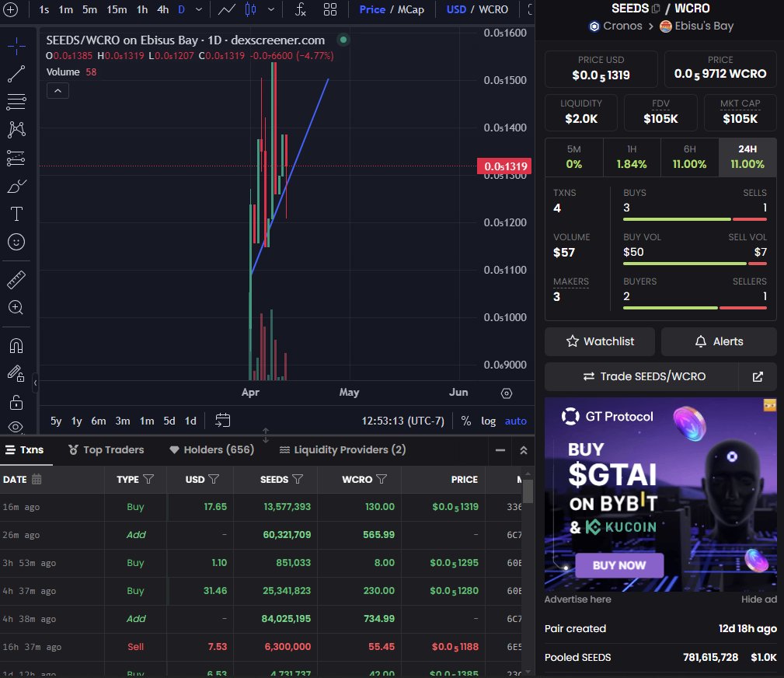Select the pattern drawing tool

pyautogui.click(x=16, y=130)
